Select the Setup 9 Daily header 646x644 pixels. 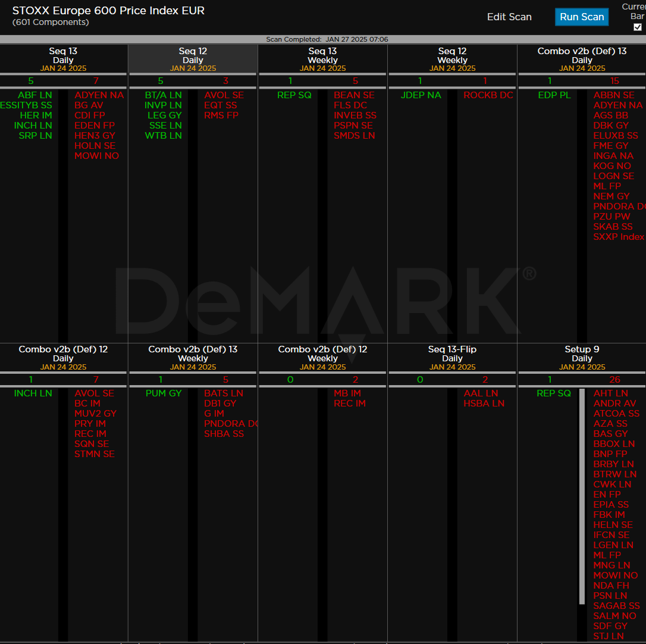click(x=582, y=358)
